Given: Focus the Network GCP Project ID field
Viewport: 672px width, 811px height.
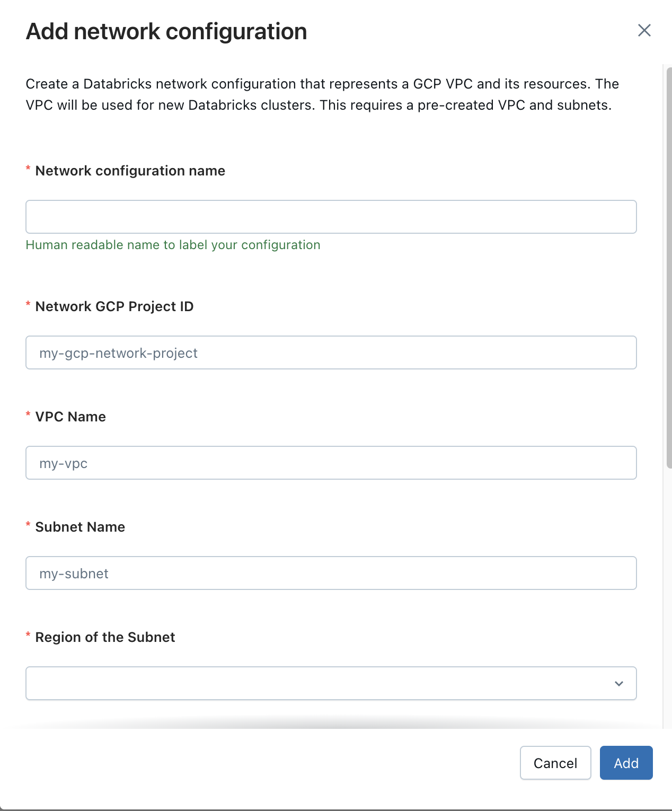Looking at the screenshot, I should pyautogui.click(x=331, y=352).
